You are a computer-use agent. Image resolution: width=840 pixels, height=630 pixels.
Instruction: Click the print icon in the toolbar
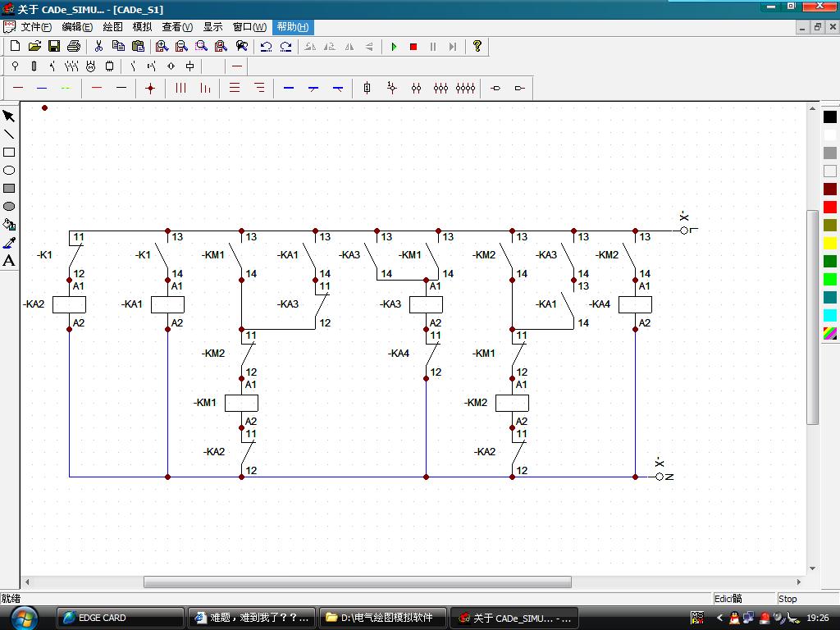(74, 47)
